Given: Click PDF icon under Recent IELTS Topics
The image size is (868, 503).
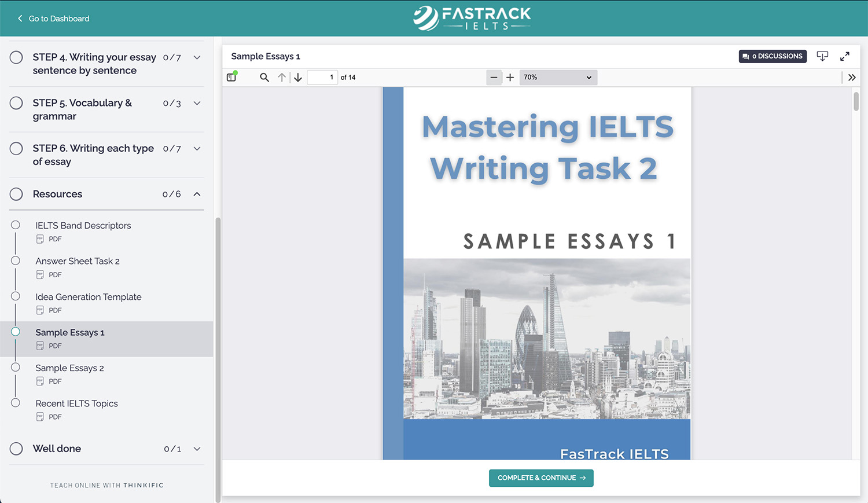Looking at the screenshot, I should pos(40,417).
